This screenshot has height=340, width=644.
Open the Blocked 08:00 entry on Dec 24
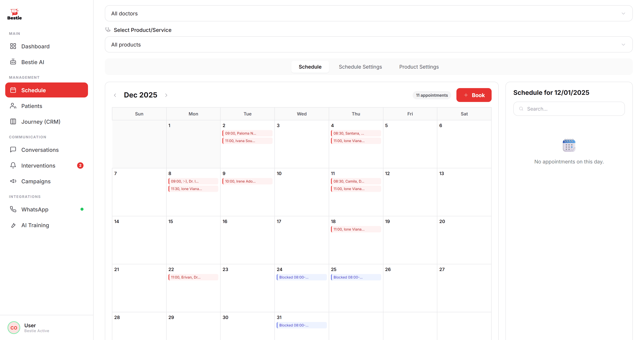click(x=301, y=277)
